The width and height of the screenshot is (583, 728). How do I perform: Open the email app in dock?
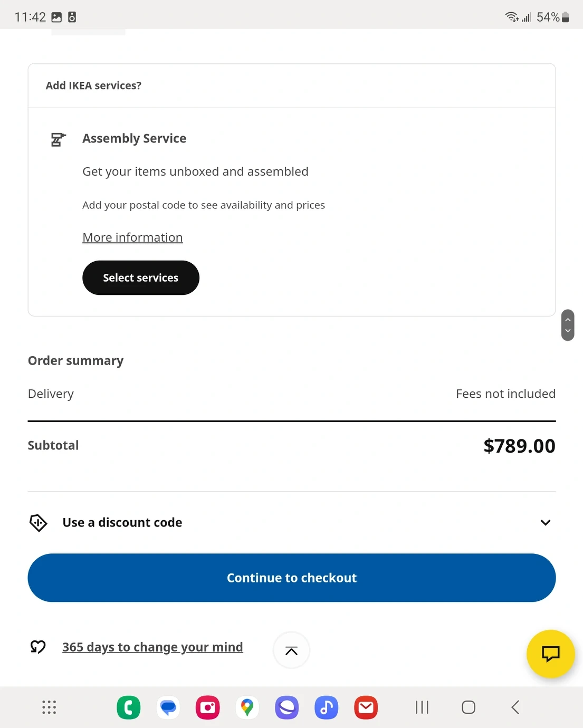pyautogui.click(x=366, y=707)
